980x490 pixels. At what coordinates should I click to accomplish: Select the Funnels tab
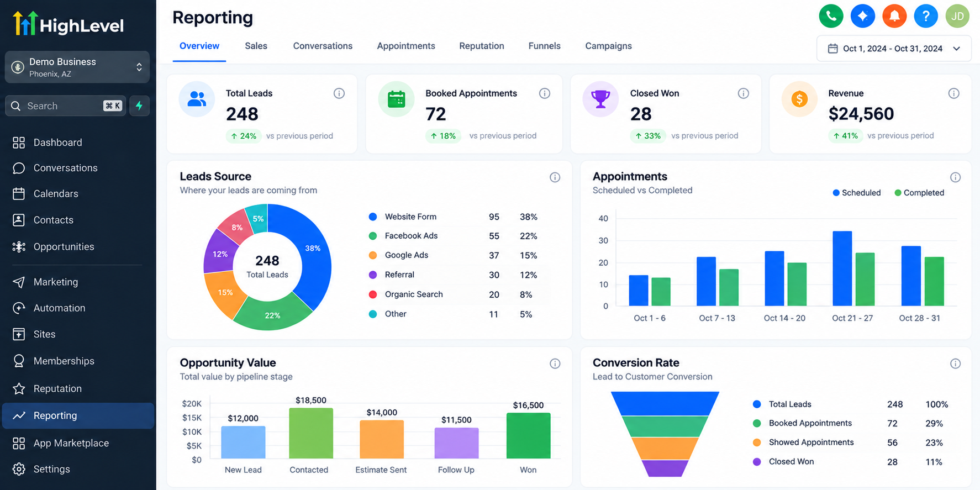(544, 46)
